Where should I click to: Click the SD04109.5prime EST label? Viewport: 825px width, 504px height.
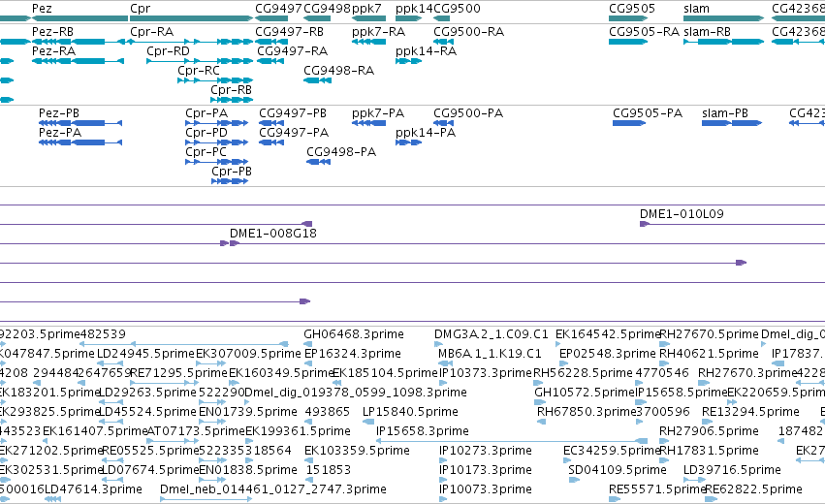[x=618, y=470]
